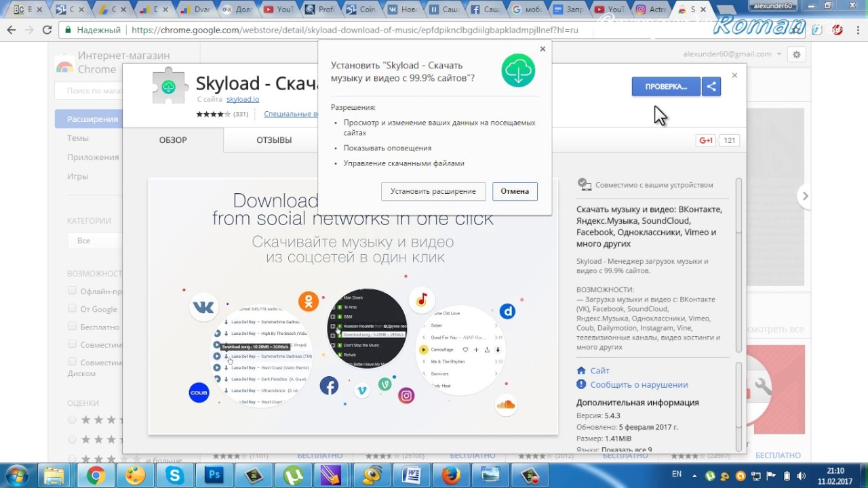Click the Chrome icon in the taskbar
Viewport: 868px width, 488px height.
[x=96, y=476]
